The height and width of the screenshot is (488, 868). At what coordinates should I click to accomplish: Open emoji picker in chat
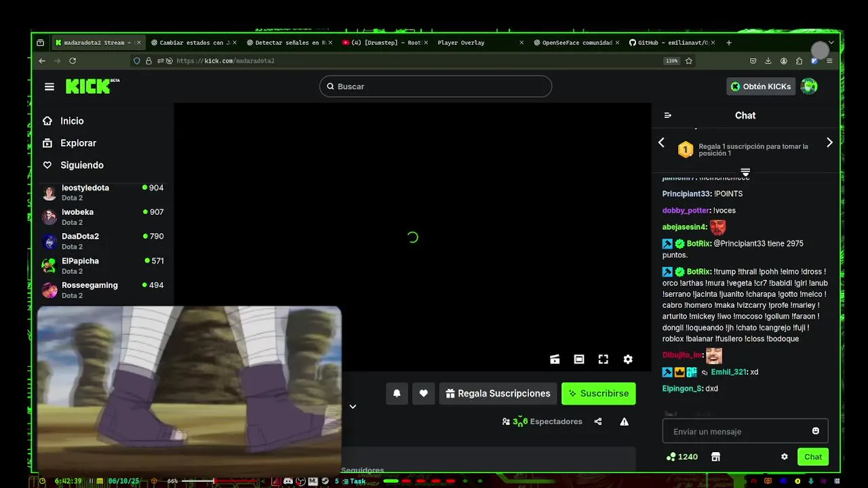tap(816, 431)
